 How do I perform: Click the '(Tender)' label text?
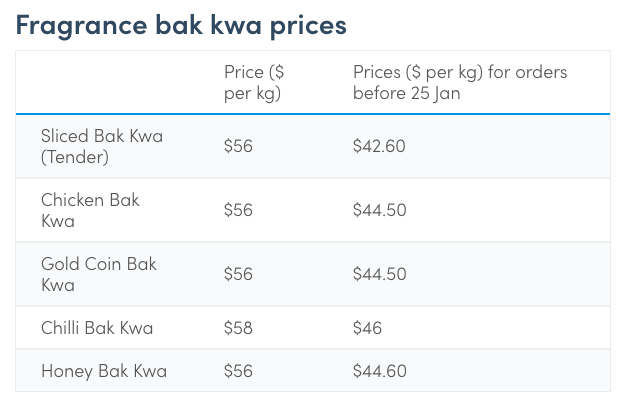75,156
